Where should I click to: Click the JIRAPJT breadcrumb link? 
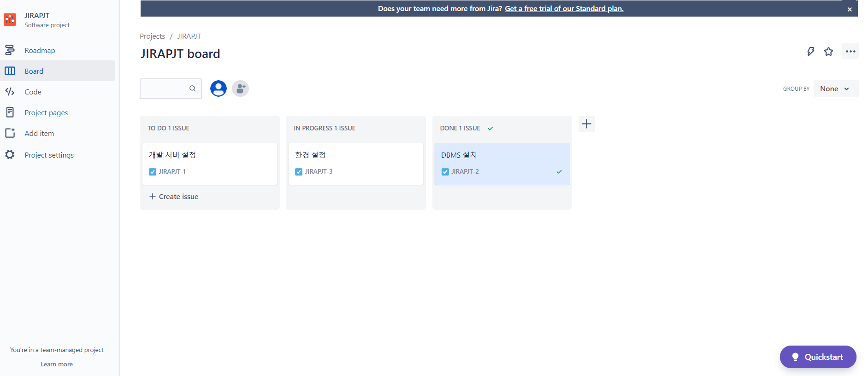189,36
